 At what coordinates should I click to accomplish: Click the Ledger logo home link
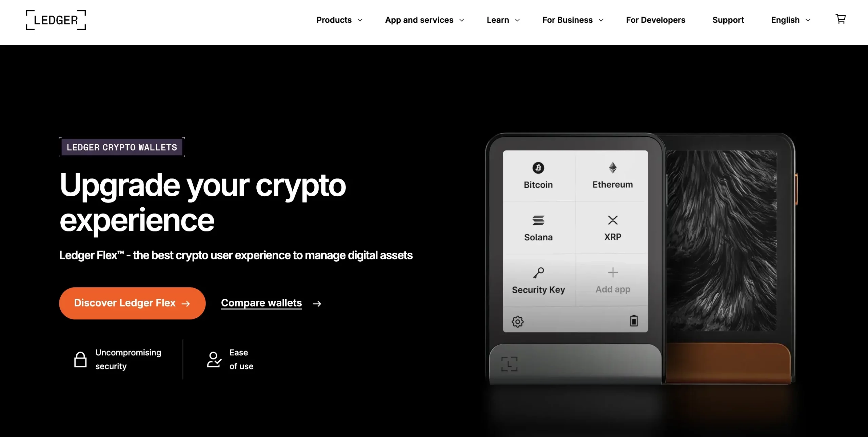click(56, 19)
